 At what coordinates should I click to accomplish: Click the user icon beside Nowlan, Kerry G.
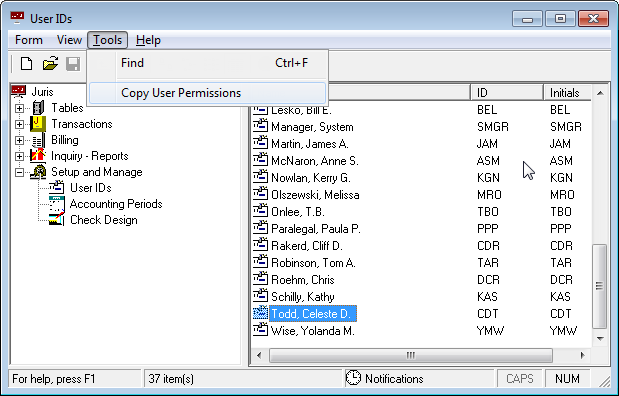point(260,177)
